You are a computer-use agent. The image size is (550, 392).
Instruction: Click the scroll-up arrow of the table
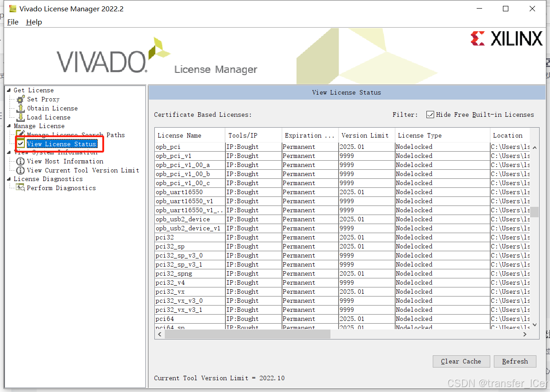535,148
